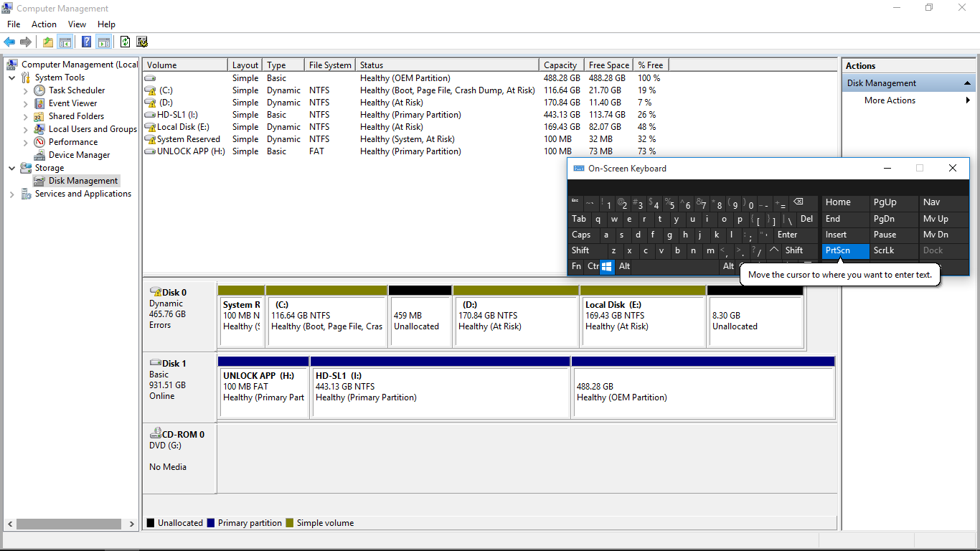Viewport: 980px width, 551px height.
Task: Expand the Performance tree node
Action: 26,142
